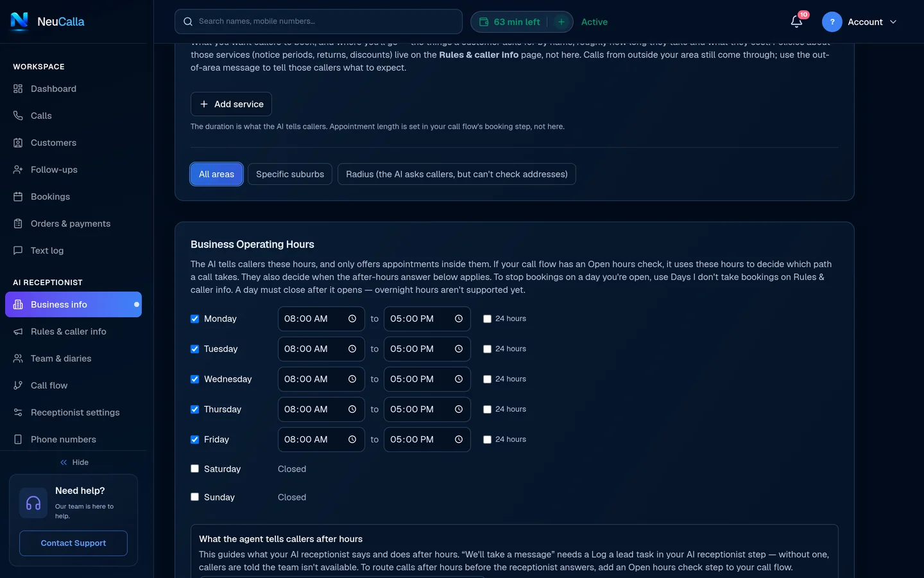Open Phone numbers in sidebar
Image resolution: width=924 pixels, height=578 pixels.
(73, 439)
